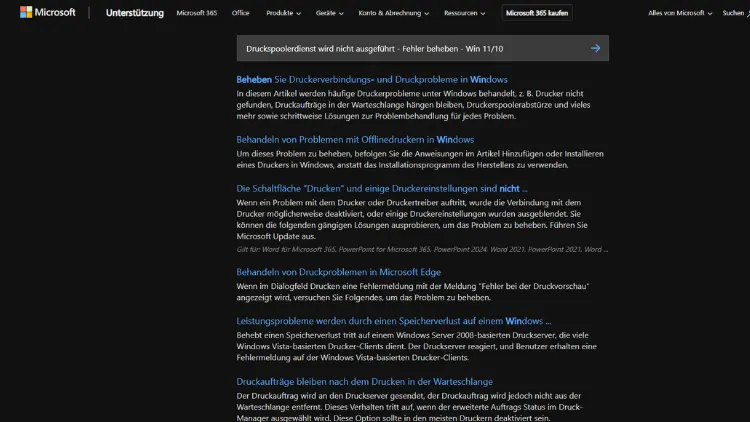Screen dimensions: 750x422
Task: Open Beheben Sie Druckerverbindungs- und Druckprobleme result
Action: 372,79
